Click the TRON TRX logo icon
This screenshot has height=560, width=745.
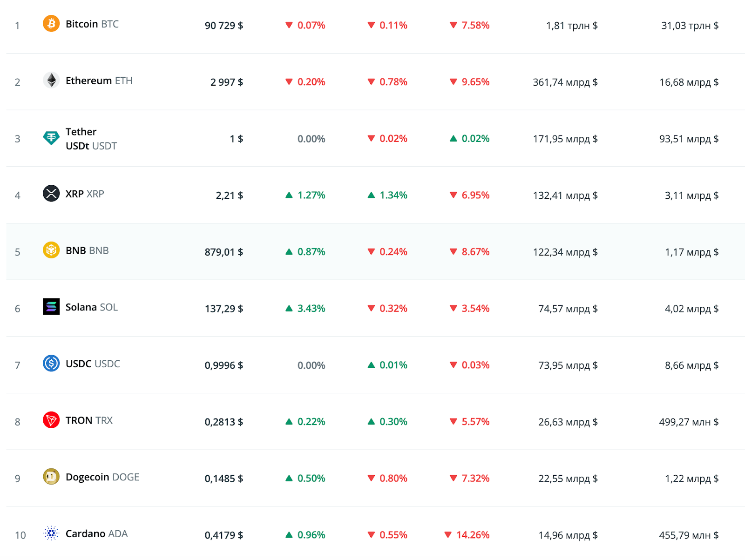tap(51, 420)
